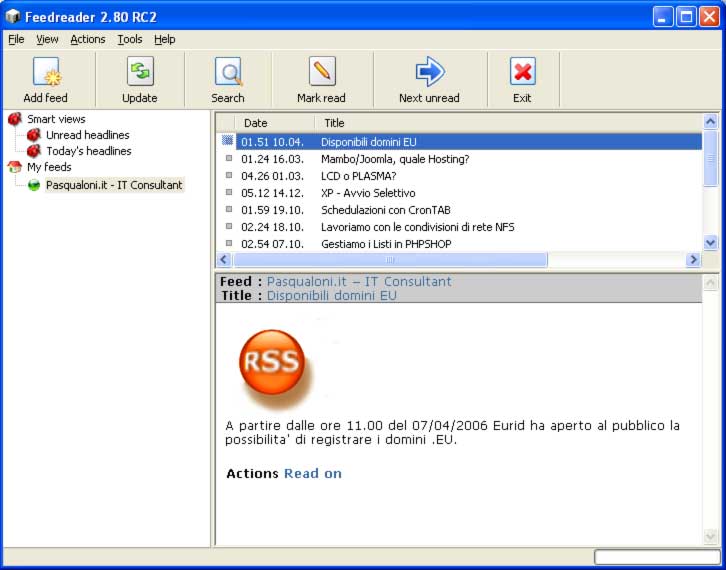
Task: Select headline Gestiamo i Listi in PHPSHOP
Action: pos(386,244)
